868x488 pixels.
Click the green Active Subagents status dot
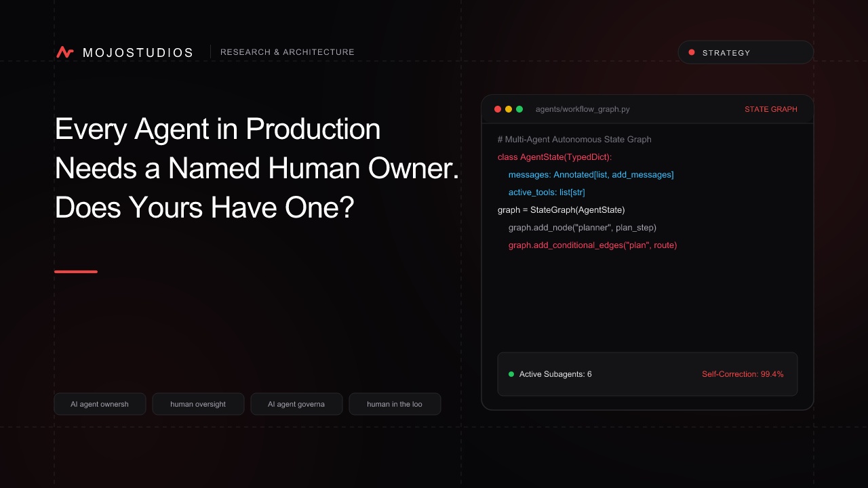point(511,374)
